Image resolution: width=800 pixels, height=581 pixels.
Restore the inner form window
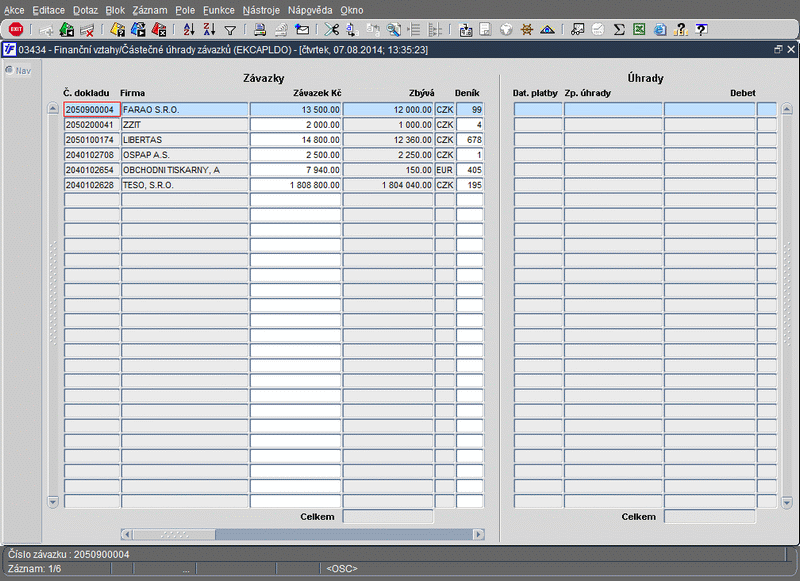[x=778, y=49]
